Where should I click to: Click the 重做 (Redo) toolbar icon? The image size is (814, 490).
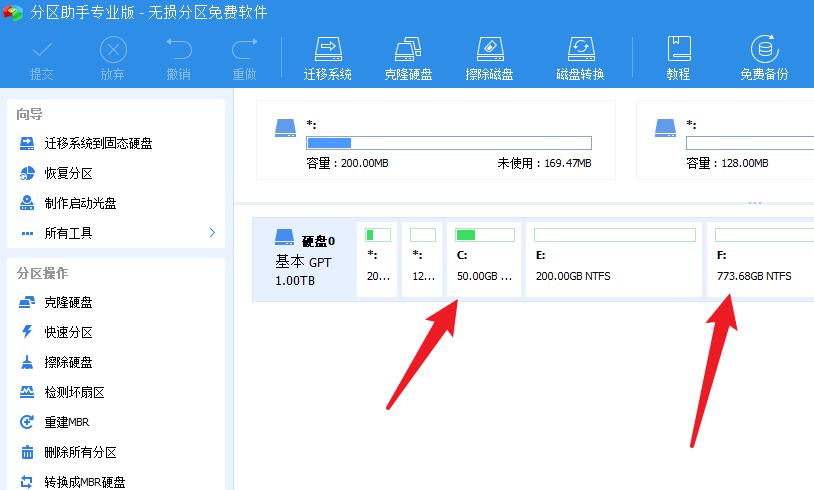coord(245,59)
